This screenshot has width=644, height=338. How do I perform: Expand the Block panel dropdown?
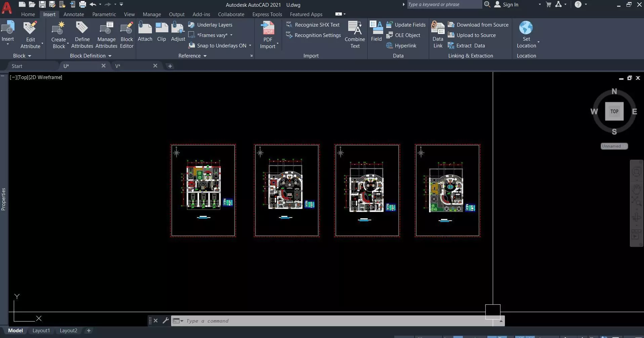(22, 56)
